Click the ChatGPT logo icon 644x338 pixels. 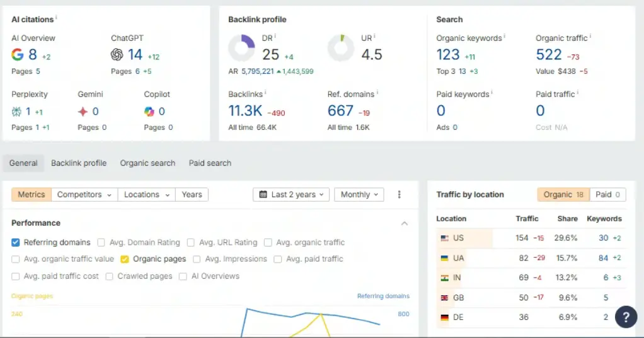(x=117, y=54)
